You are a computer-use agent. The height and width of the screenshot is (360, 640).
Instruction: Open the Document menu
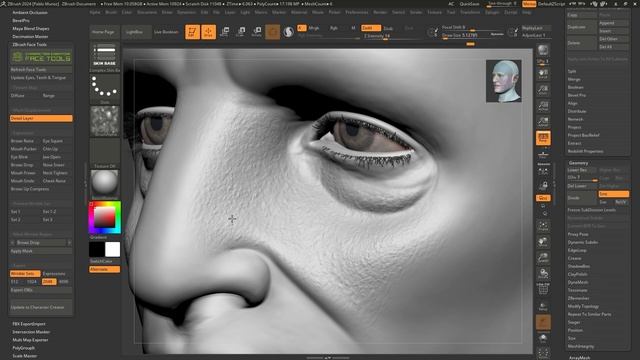point(147,12)
